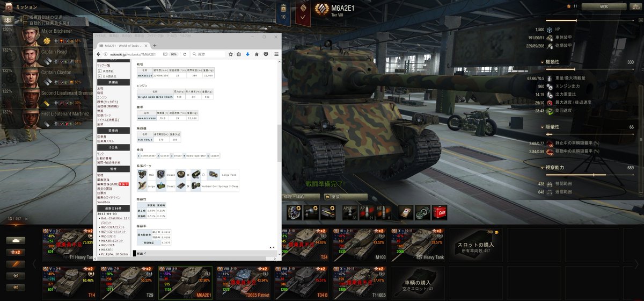Open the ヘルプ(H) browser menu
644x301 pixels.
pyautogui.click(x=186, y=35)
